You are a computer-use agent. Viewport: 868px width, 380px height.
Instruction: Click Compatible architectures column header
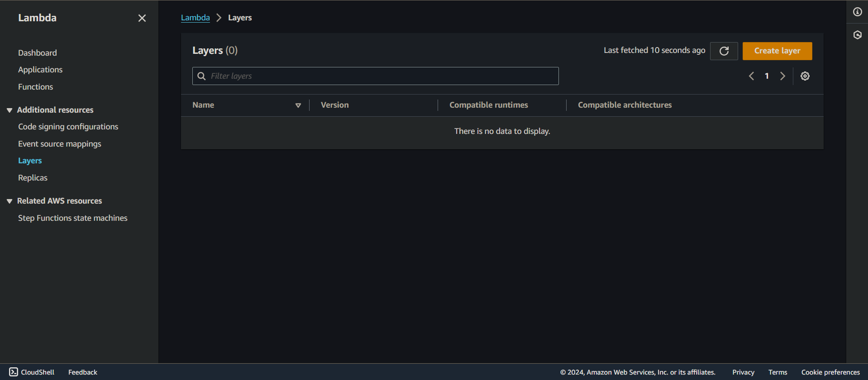[625, 105]
